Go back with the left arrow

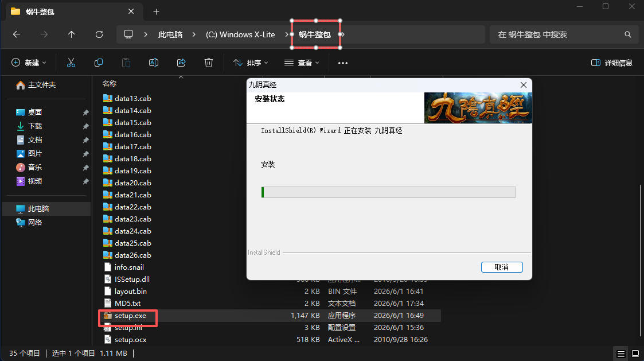tap(17, 34)
